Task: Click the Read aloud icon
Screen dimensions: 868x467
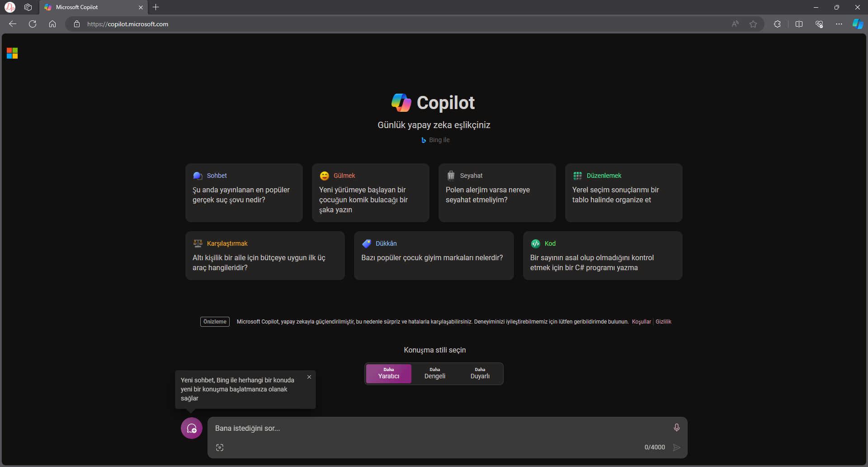Action: click(735, 24)
